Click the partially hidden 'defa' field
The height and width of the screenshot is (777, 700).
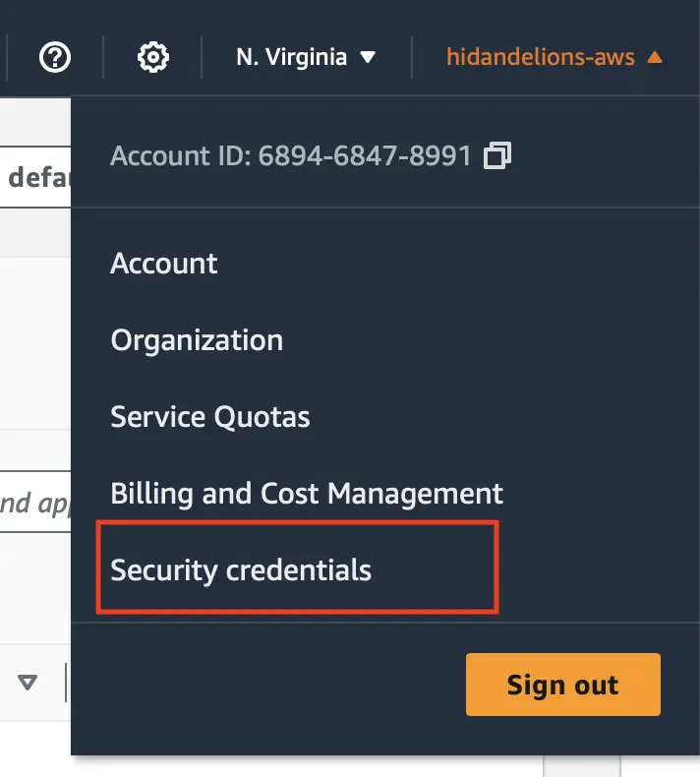point(35,177)
